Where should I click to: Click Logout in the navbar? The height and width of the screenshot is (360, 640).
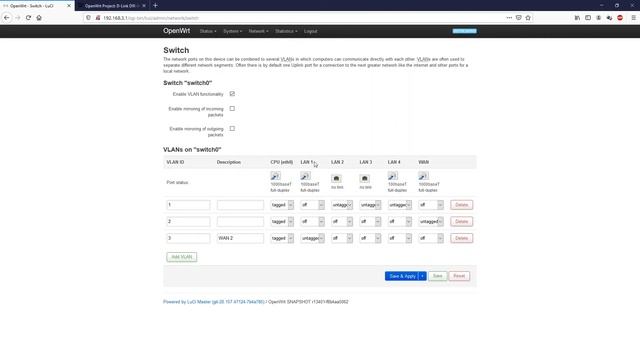pos(310,31)
